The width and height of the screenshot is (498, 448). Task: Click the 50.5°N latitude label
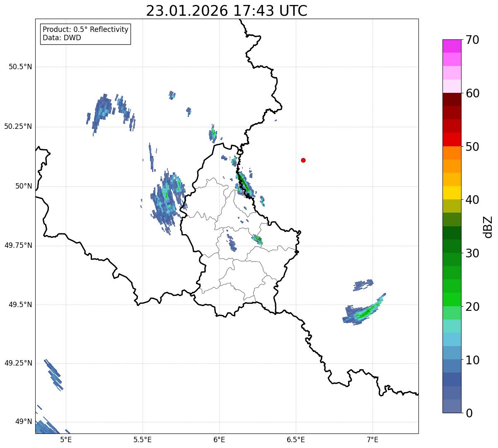(x=20, y=67)
